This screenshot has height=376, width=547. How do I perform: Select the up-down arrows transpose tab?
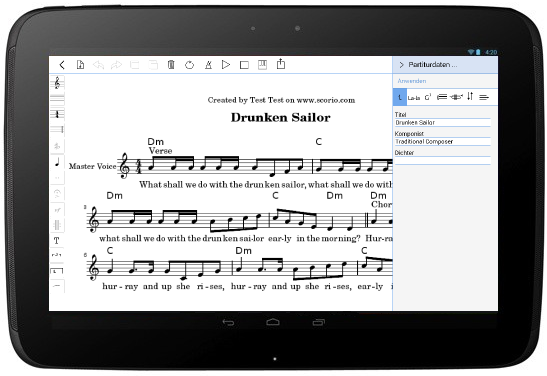470,96
